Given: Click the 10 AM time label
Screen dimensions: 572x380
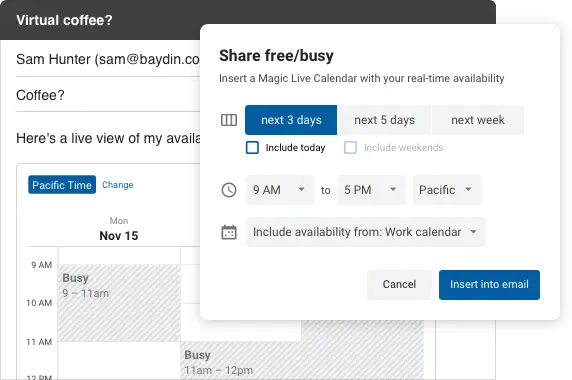Looking at the screenshot, I should click(x=39, y=303).
